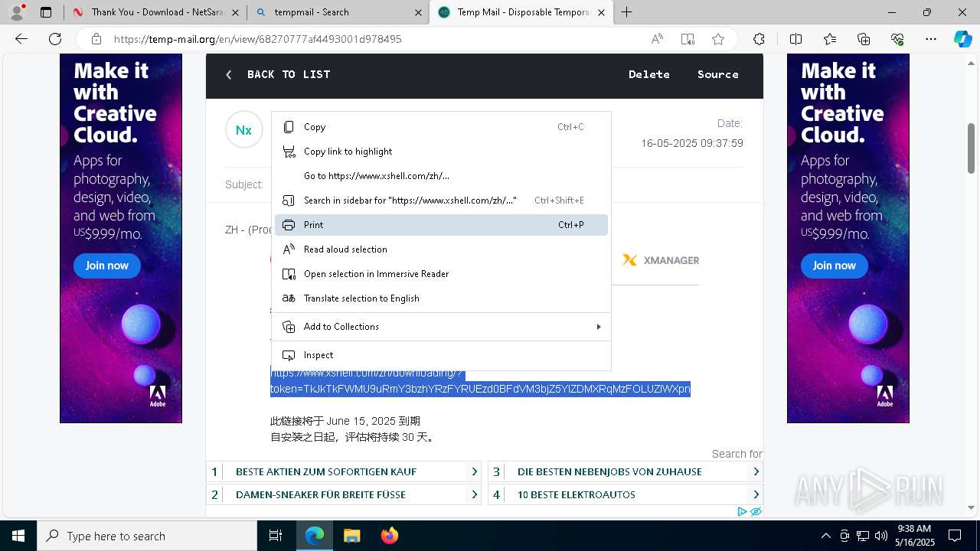Viewport: 980px width, 551px height.
Task: Open a new browser tab
Action: coord(626,12)
